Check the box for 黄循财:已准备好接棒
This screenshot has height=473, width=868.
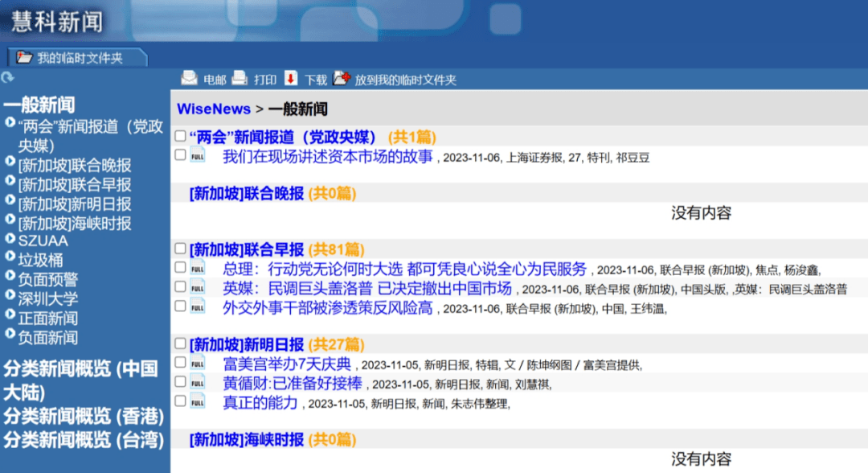[x=181, y=382]
